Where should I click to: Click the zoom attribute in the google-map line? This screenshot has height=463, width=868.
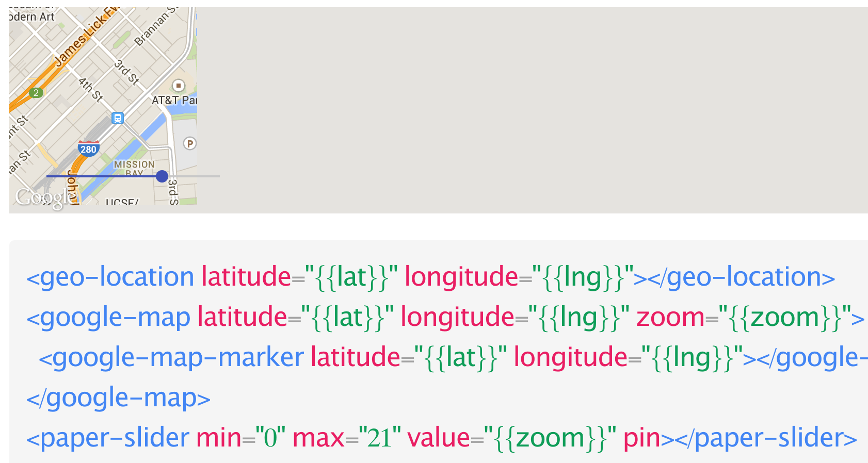pyautogui.click(x=670, y=317)
